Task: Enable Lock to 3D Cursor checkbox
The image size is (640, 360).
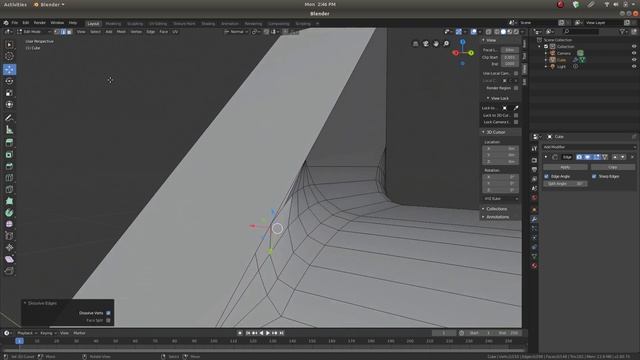Action: 516,116
